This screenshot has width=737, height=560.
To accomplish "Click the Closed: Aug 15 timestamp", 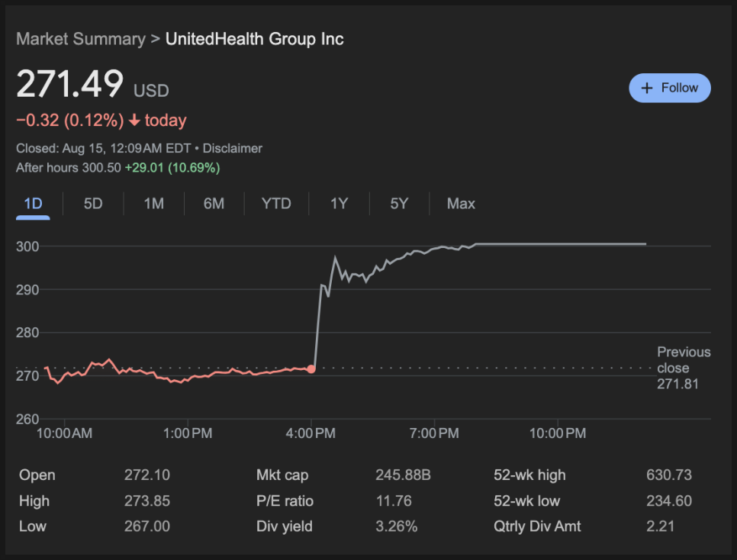I will click(x=104, y=149).
